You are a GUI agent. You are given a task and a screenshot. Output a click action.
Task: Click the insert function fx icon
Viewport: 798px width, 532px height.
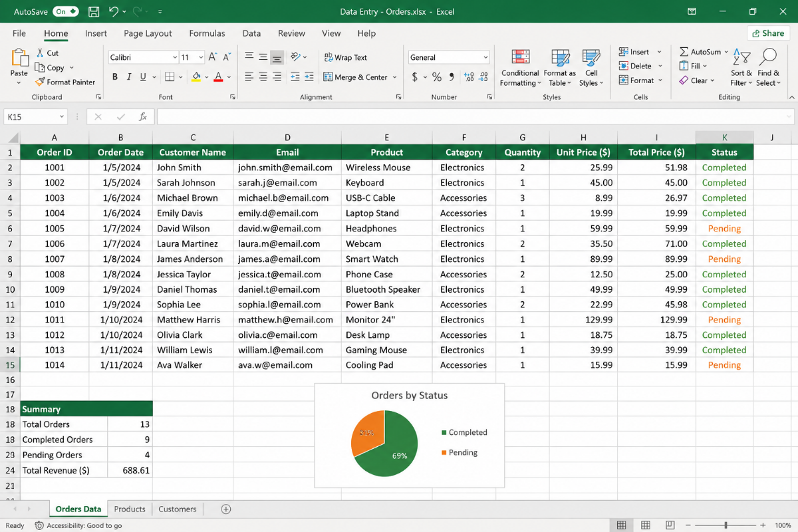pos(142,117)
